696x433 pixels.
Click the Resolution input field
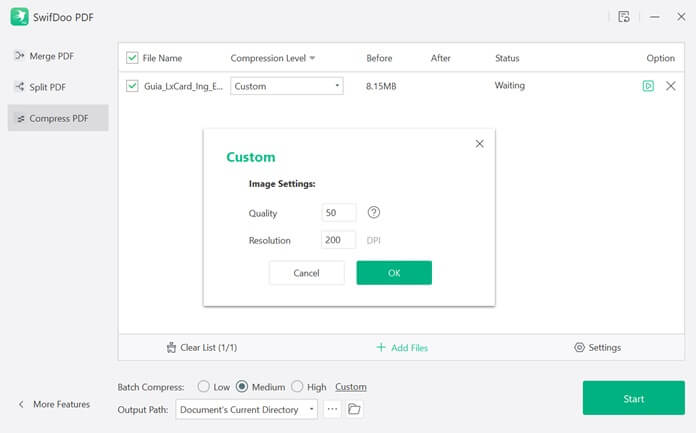click(339, 240)
